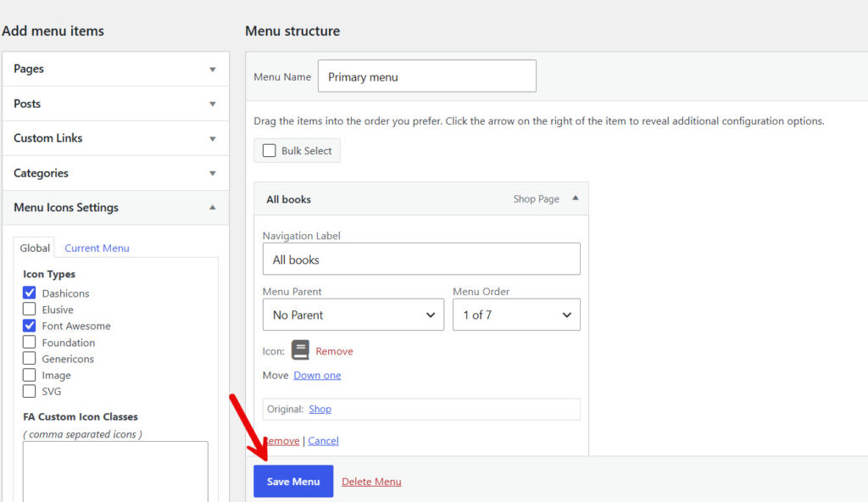Uncheck the Dashicons icon type
Screen dimensions: 868x502
click(30, 293)
